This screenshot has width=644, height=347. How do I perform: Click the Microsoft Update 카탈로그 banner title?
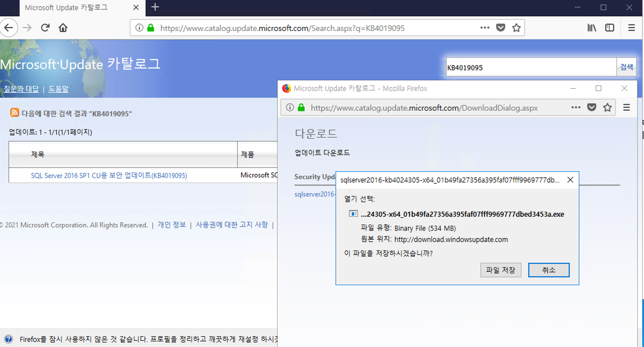tap(80, 64)
